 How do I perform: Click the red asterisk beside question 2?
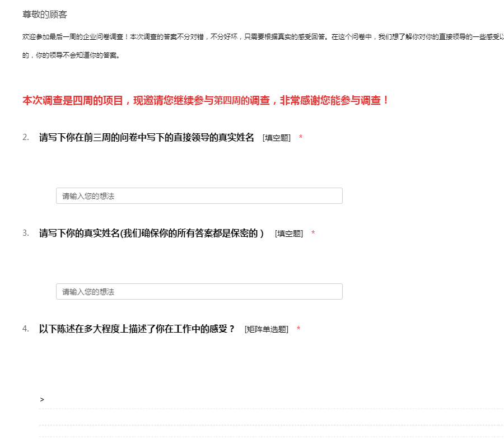pyautogui.click(x=301, y=138)
